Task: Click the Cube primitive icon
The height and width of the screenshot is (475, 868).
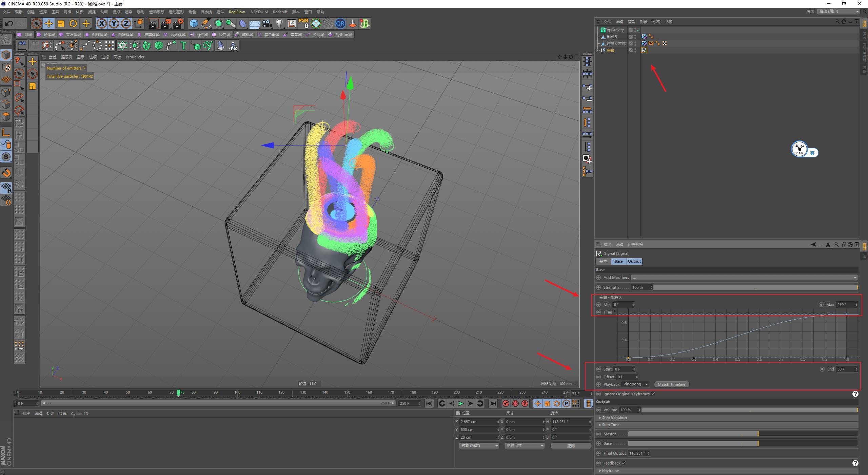Action: point(194,23)
